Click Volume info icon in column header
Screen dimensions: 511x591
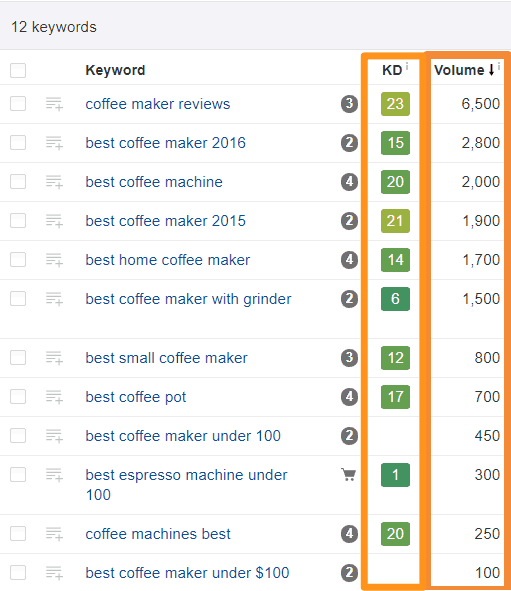(499, 66)
